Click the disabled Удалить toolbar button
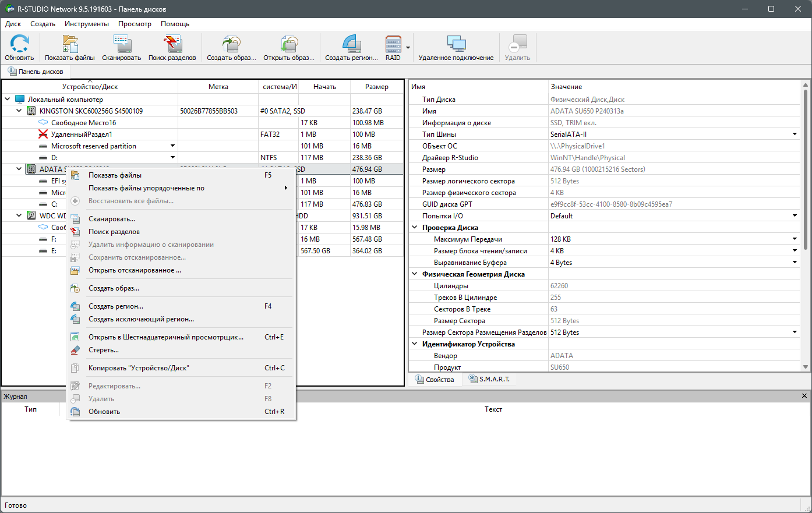Screen dimensions: 812x513 [x=517, y=48]
